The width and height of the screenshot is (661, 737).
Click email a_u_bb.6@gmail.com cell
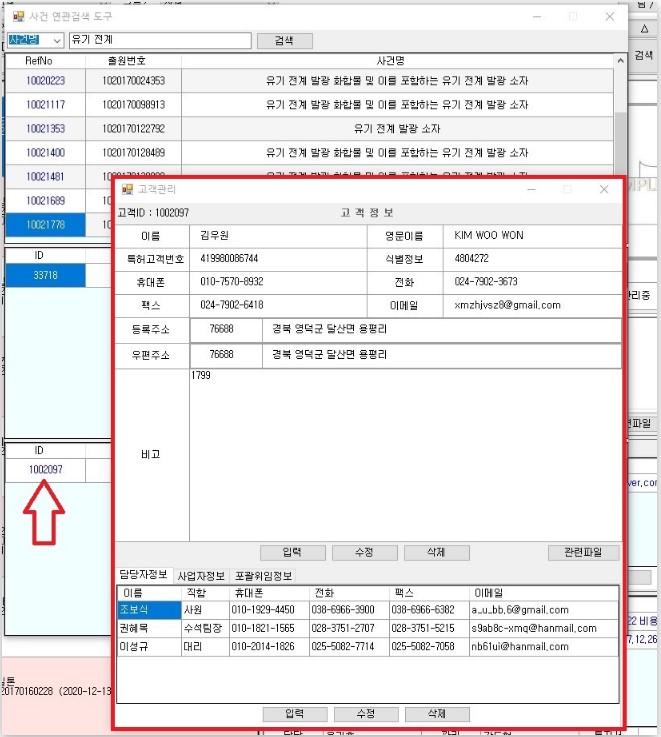click(x=544, y=610)
